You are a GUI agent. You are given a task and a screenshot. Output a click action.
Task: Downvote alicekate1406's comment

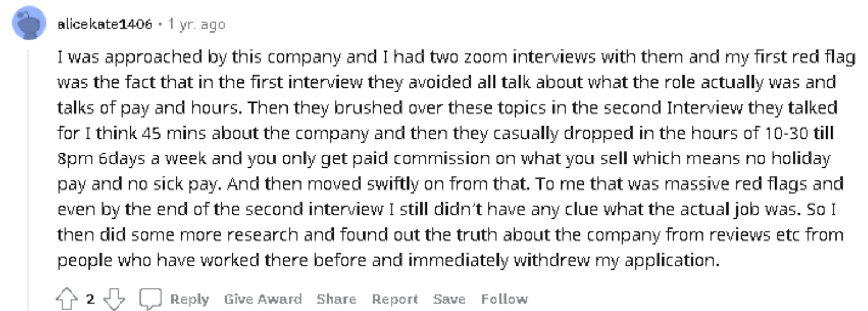click(114, 299)
